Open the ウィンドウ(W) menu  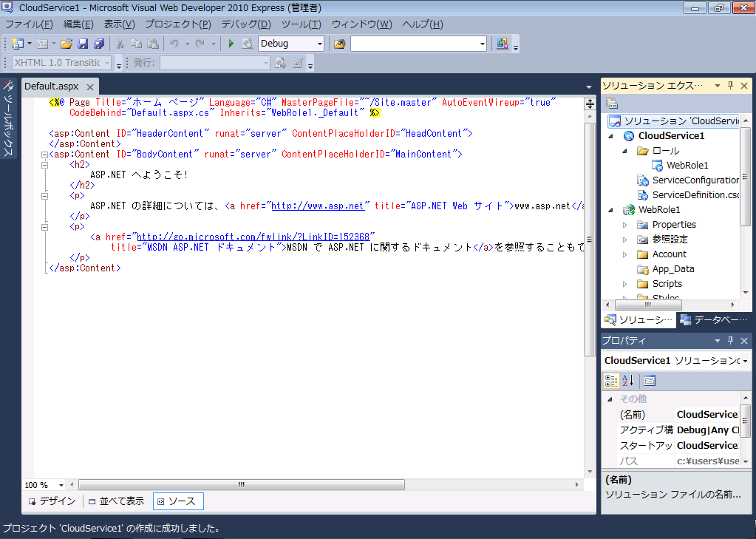[x=361, y=24]
